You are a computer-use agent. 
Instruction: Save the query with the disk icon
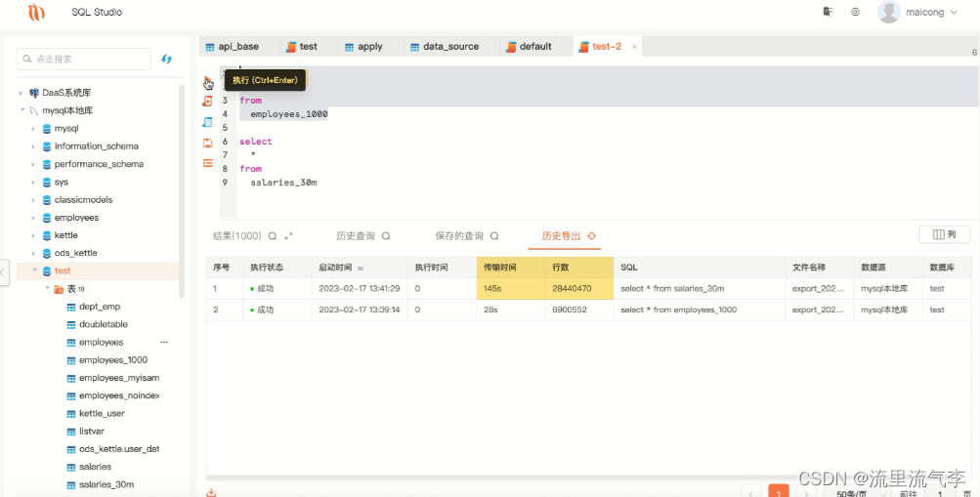207,143
